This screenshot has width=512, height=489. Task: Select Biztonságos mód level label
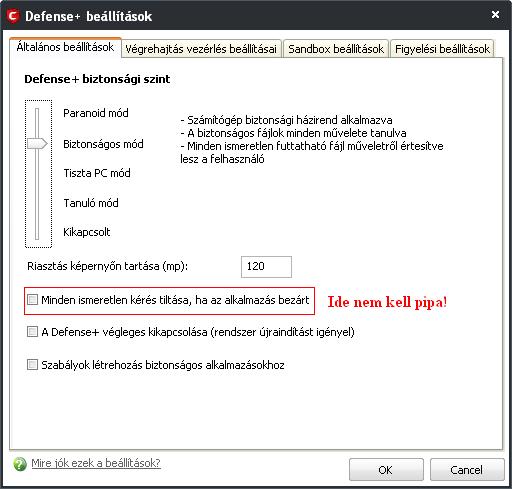pos(103,144)
